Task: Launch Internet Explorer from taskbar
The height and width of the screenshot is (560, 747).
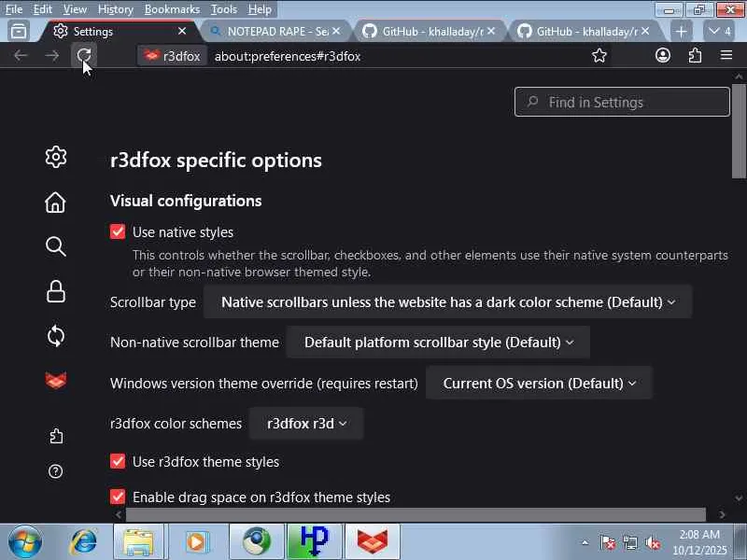Action: click(83, 542)
